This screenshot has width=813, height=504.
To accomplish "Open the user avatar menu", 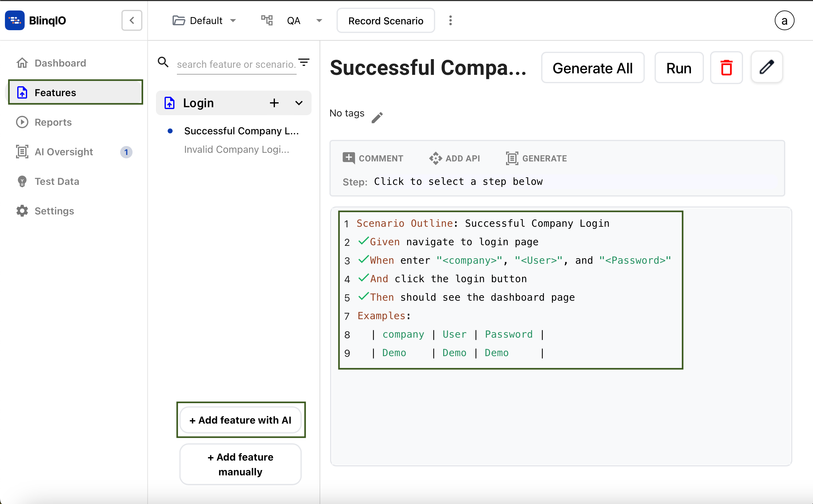I will (784, 20).
